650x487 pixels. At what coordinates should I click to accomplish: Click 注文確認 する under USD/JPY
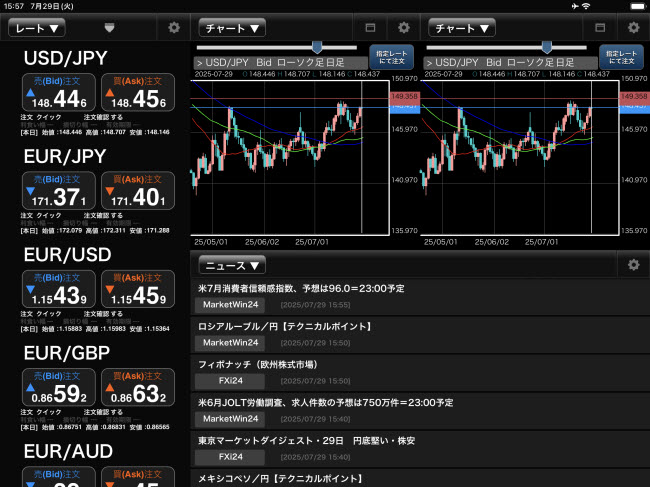point(103,117)
